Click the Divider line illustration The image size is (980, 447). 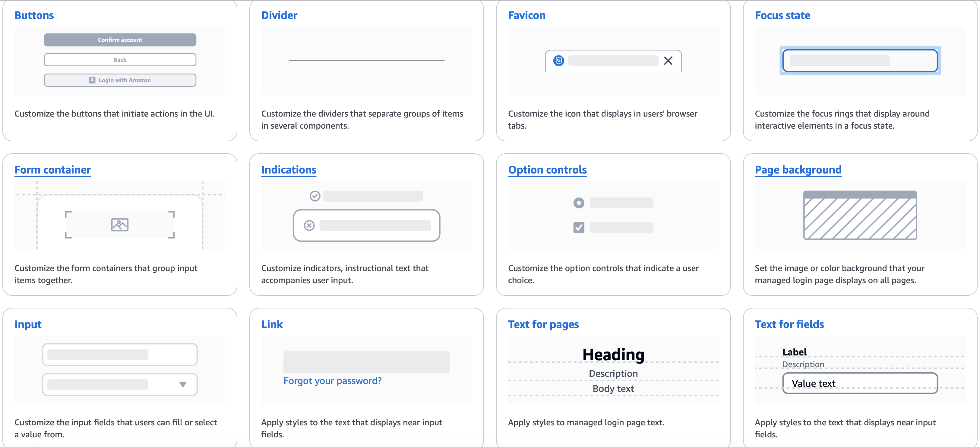(366, 61)
